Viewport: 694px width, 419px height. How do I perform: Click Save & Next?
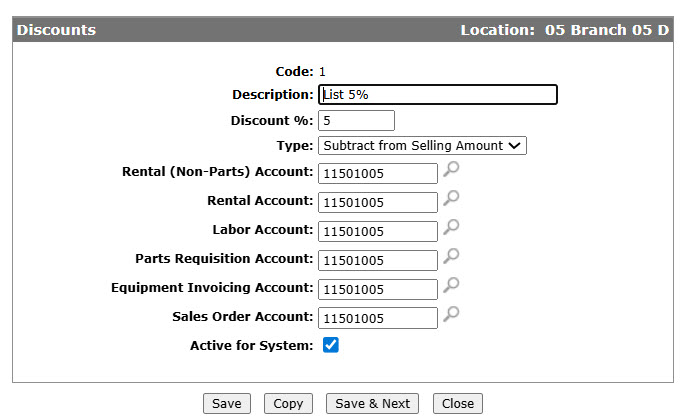(x=372, y=404)
